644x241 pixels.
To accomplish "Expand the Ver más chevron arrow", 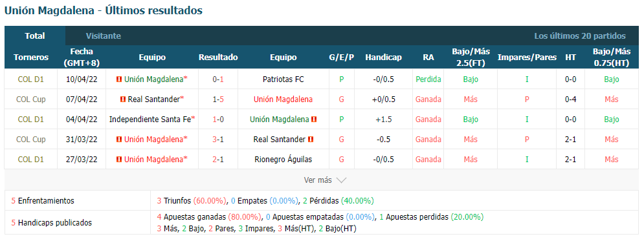I will click(x=341, y=180).
